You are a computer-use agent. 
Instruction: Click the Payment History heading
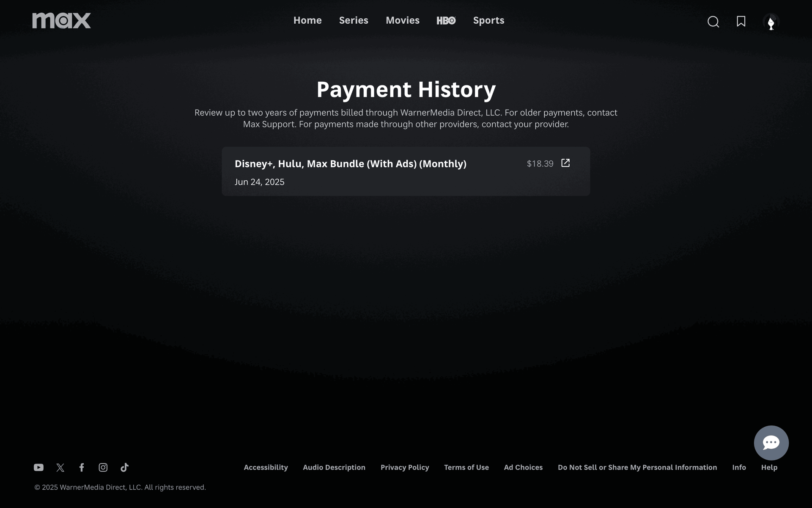point(406,89)
